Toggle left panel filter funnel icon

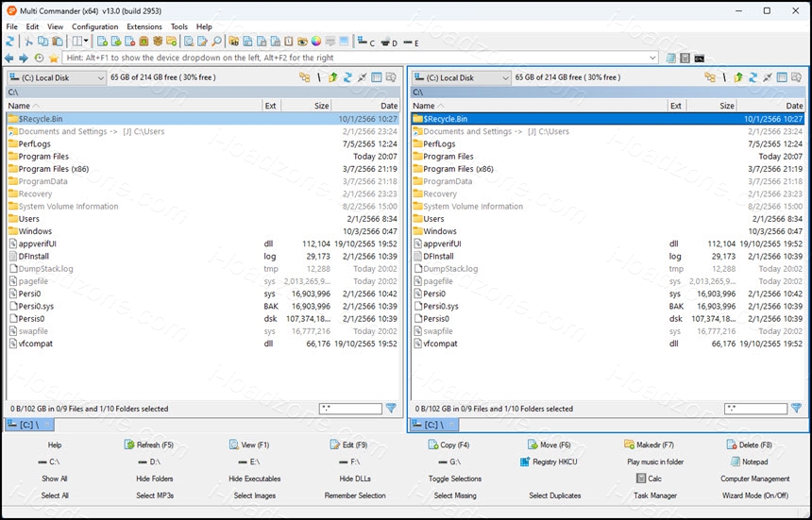(x=391, y=409)
